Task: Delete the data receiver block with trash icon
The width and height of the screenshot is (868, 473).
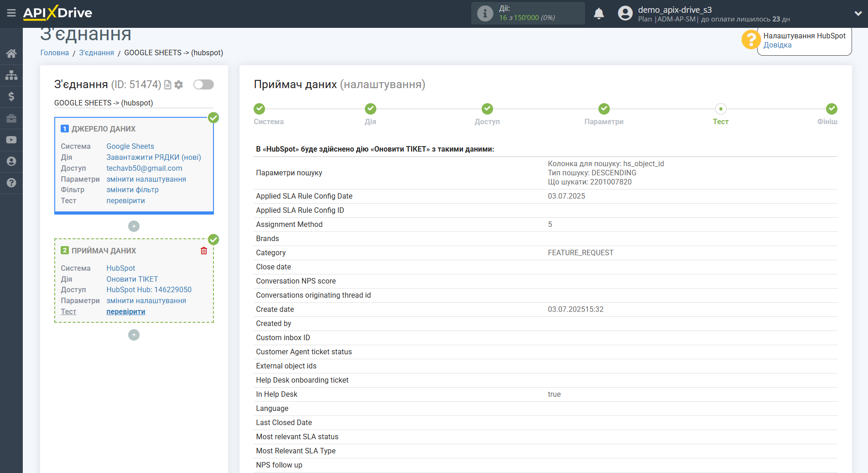Action: click(x=204, y=251)
